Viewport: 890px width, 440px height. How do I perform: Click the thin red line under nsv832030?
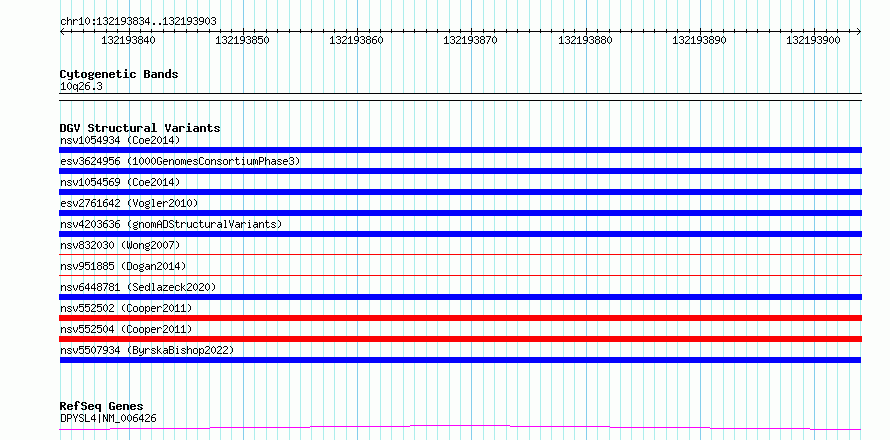[460, 254]
